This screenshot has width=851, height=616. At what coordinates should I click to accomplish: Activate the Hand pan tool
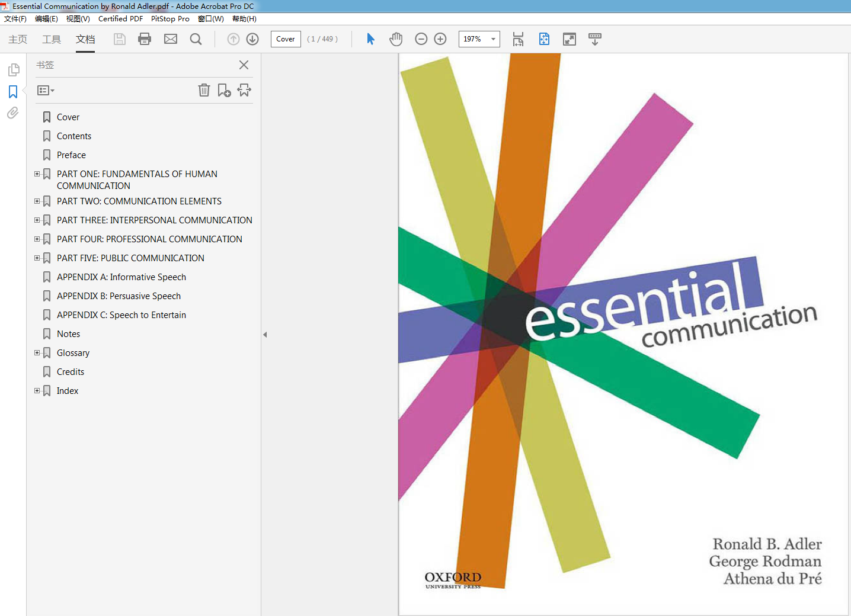[x=396, y=39]
